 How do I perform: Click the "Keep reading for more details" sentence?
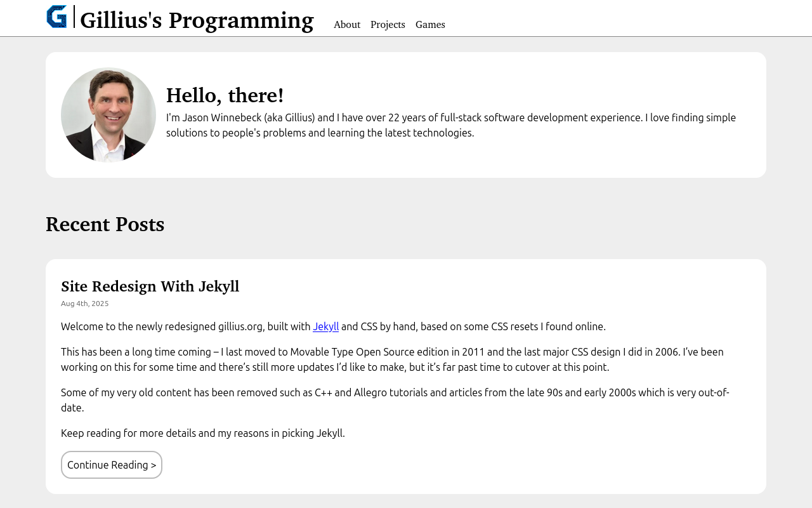pyautogui.click(x=203, y=433)
